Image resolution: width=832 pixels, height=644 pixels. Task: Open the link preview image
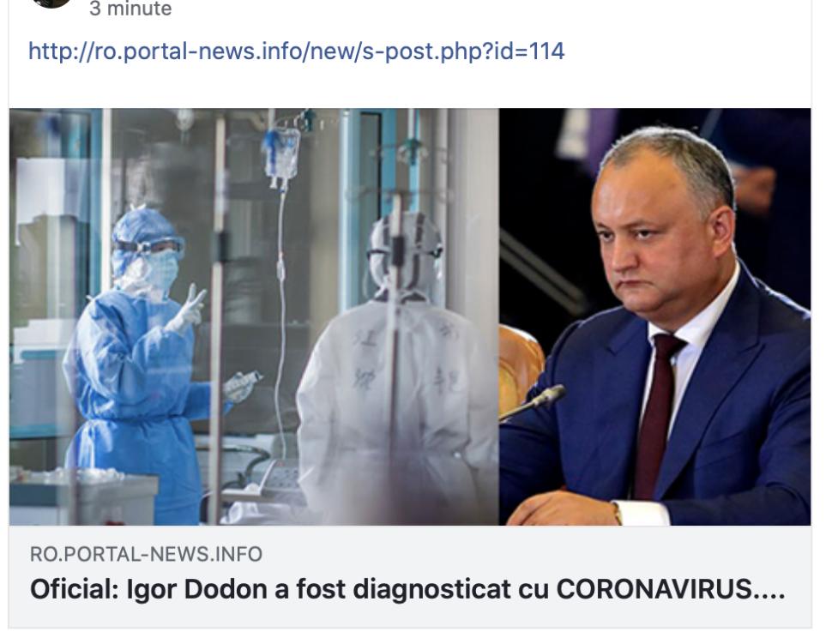(410, 316)
